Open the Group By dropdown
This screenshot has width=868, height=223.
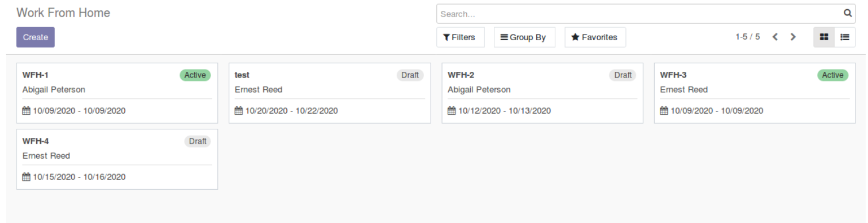(x=524, y=37)
